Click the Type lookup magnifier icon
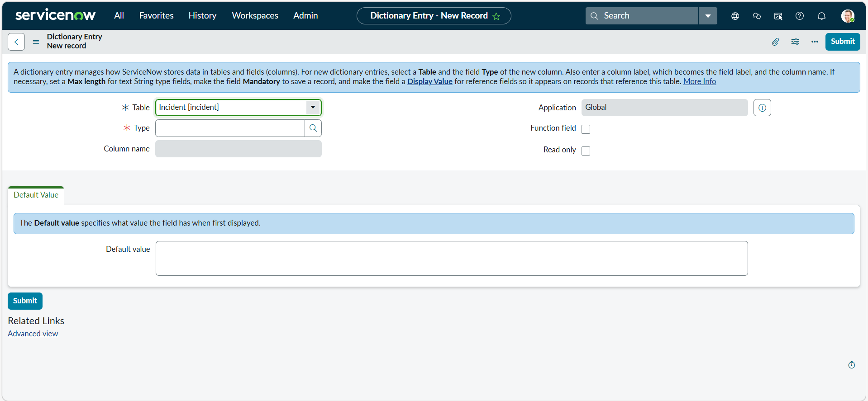The image size is (868, 401). [x=313, y=128]
